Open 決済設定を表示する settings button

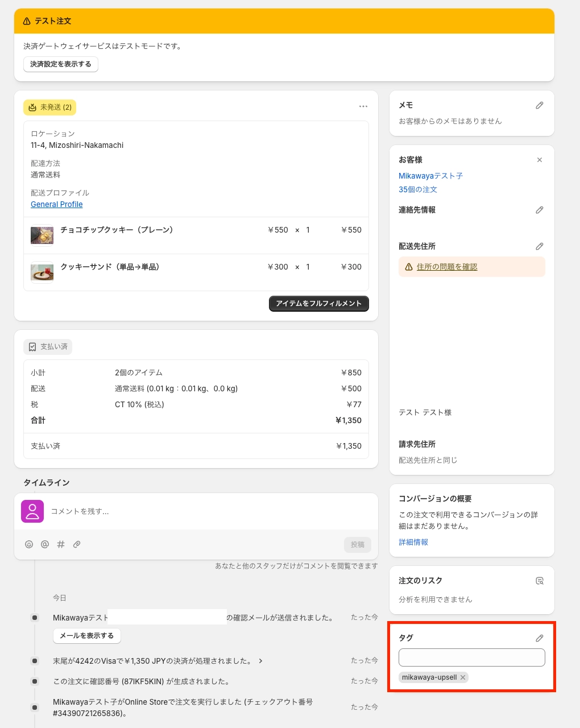coord(61,64)
